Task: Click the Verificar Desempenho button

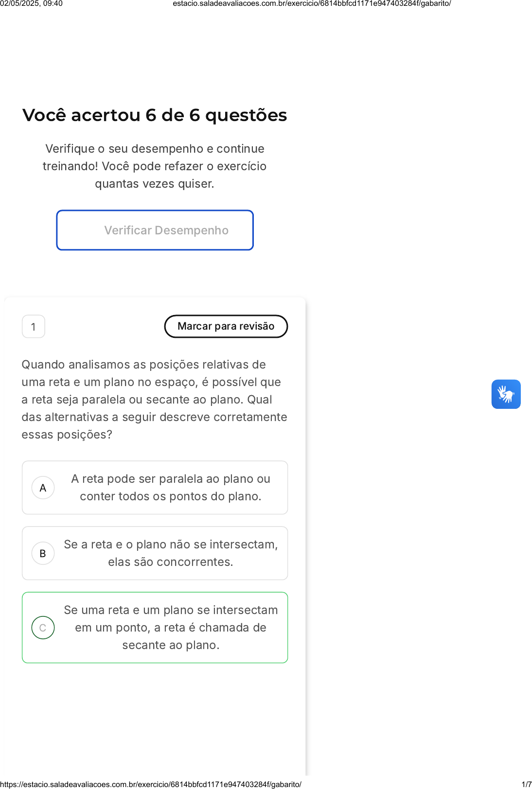Action: [155, 230]
